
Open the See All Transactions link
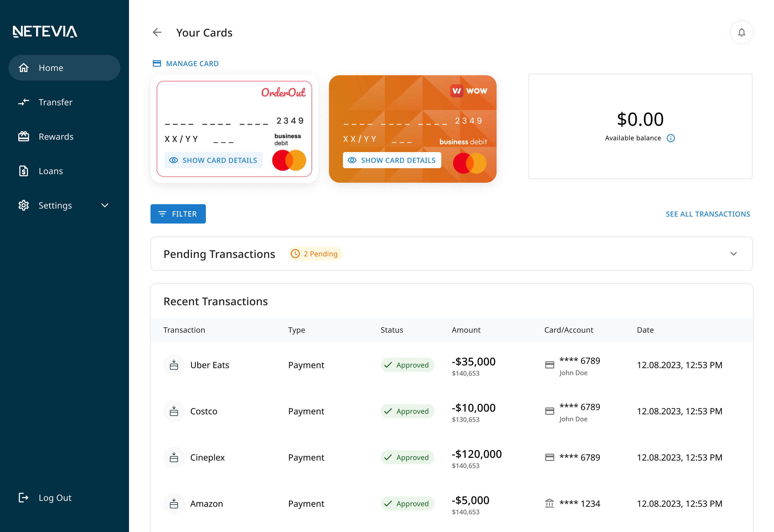[708, 214]
